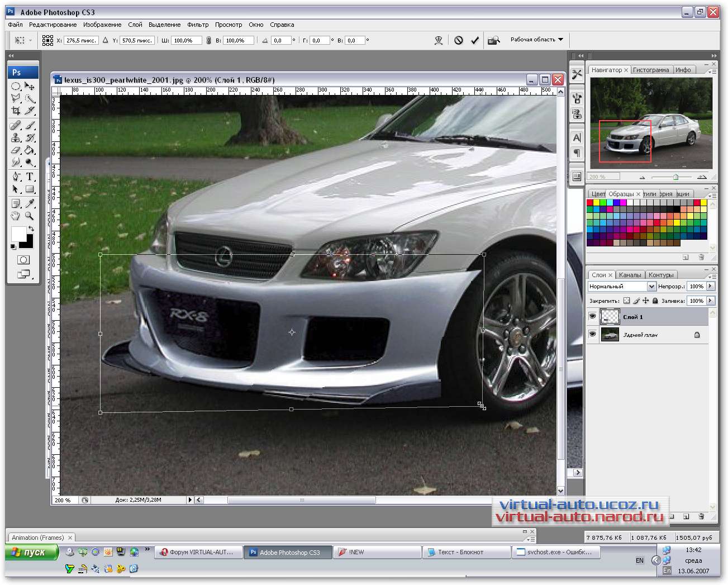Select the Elliptical Marquee tool

click(16, 86)
